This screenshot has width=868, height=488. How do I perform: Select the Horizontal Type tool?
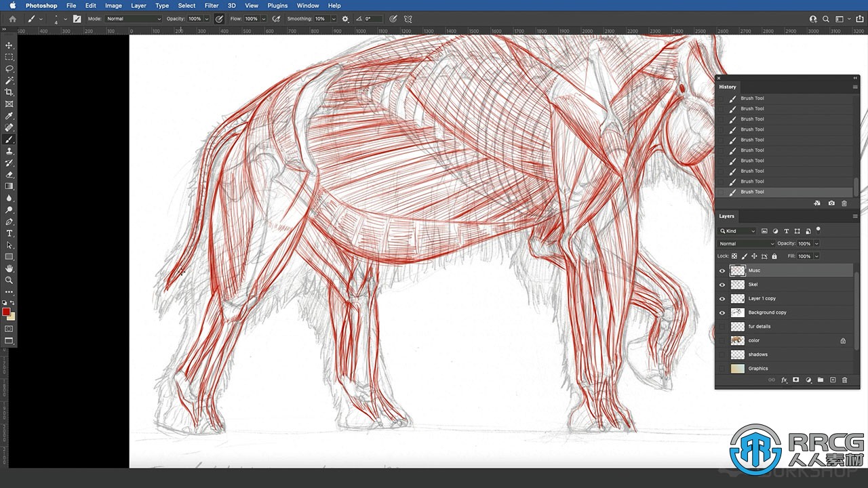(9, 233)
